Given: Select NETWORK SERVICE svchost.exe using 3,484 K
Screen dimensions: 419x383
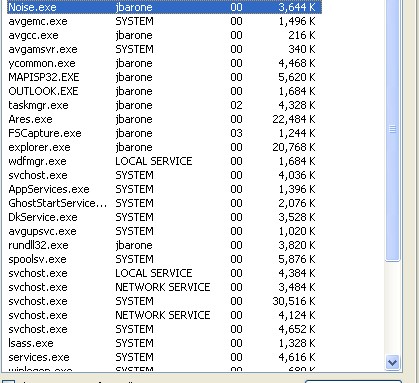Looking at the screenshot, I should (164, 287).
